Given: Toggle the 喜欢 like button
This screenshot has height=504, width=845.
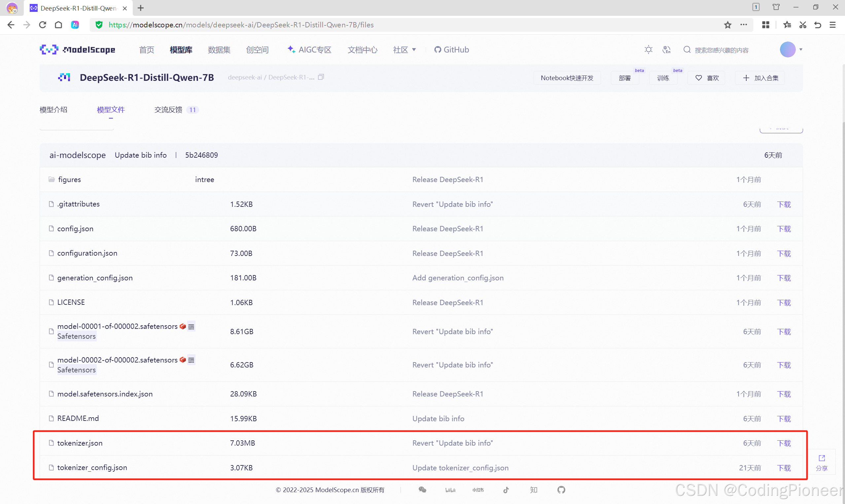Looking at the screenshot, I should coord(706,78).
